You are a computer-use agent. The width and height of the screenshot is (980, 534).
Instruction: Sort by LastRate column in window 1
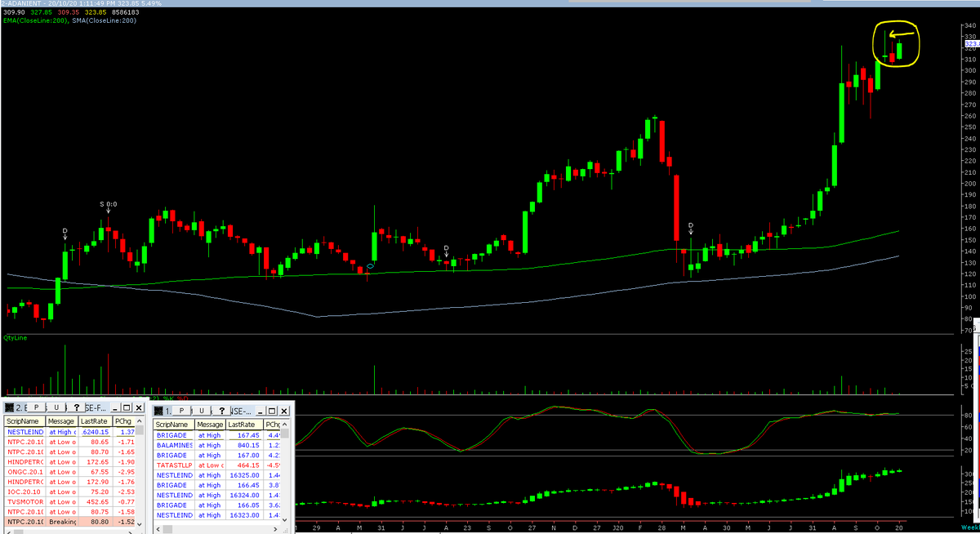(x=244, y=425)
